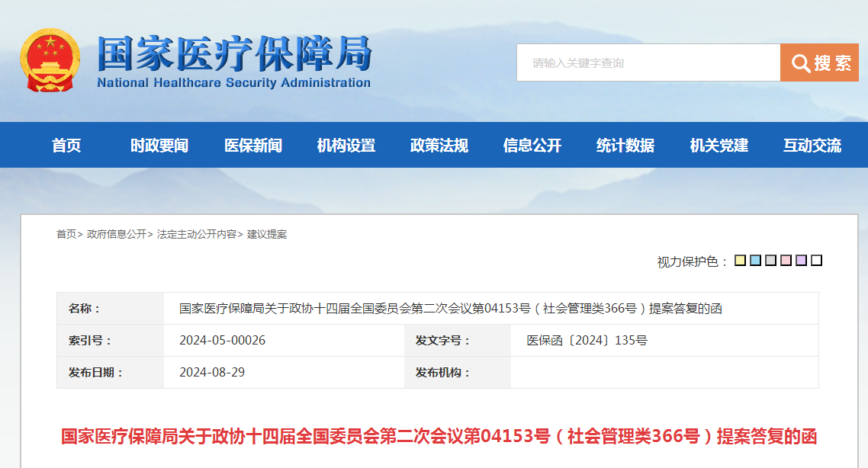Click National Healthcare Security Administration English subtitle
The width and height of the screenshot is (868, 468).
[x=233, y=83]
